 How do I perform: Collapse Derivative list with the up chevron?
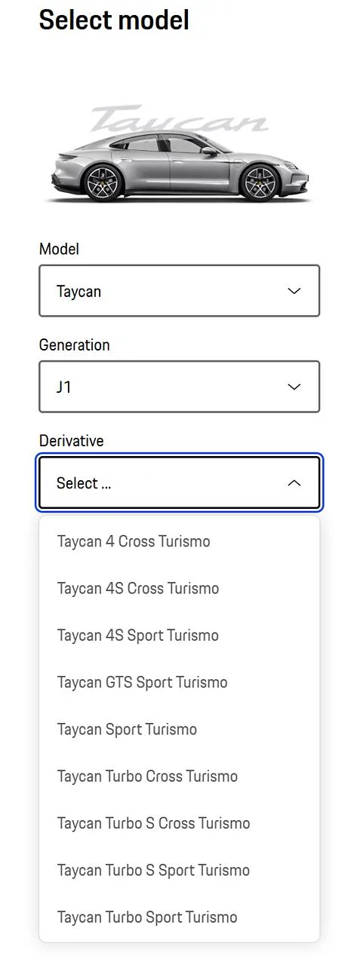pos(294,483)
